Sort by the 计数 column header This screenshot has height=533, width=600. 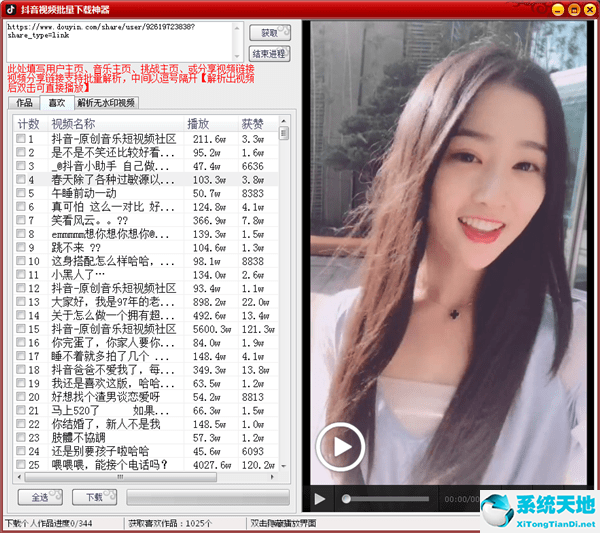click(x=30, y=124)
